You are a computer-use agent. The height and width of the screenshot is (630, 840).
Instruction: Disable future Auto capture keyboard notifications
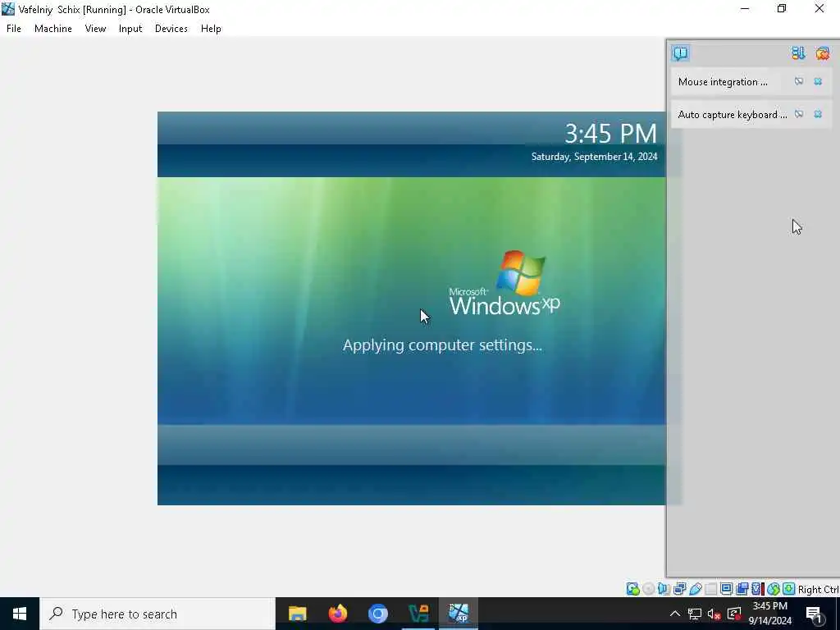click(x=799, y=114)
